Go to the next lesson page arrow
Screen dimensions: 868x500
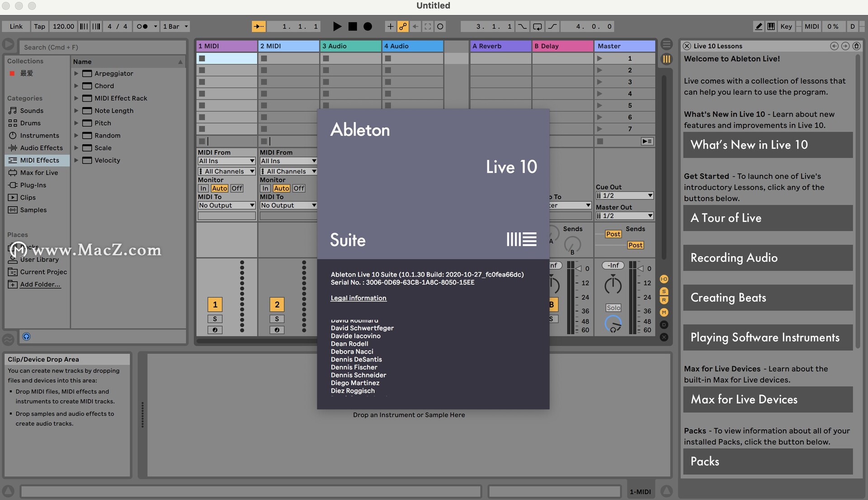845,46
